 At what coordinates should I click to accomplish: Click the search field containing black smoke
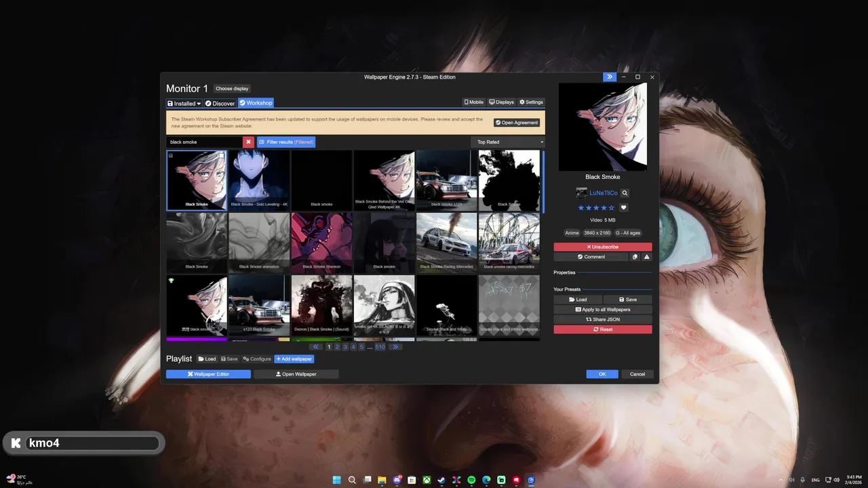[x=204, y=142]
